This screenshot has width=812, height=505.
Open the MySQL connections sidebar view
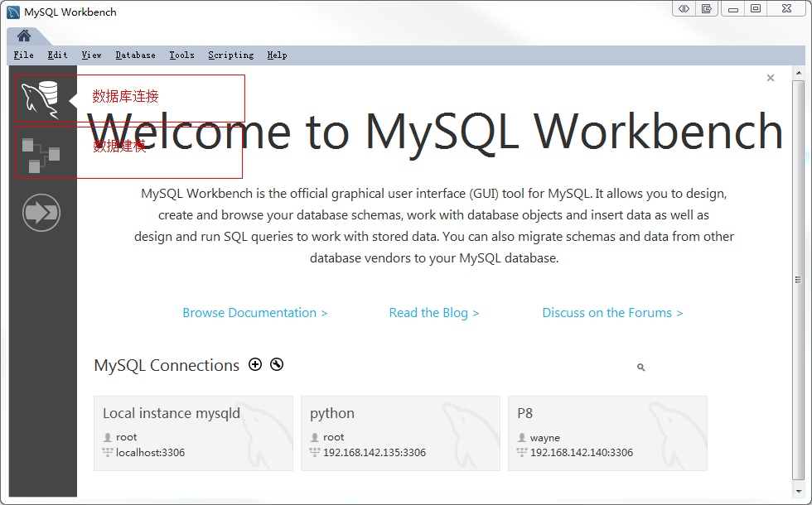[x=41, y=99]
